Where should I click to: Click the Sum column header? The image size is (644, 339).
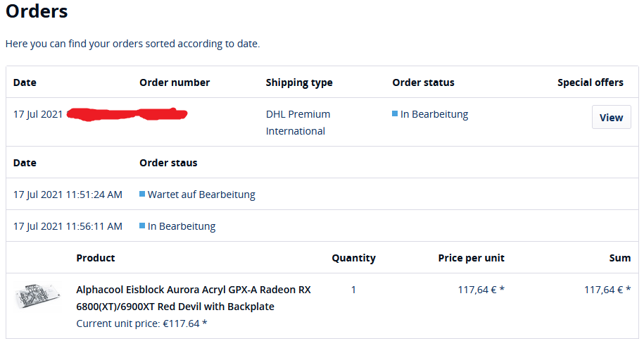click(619, 258)
